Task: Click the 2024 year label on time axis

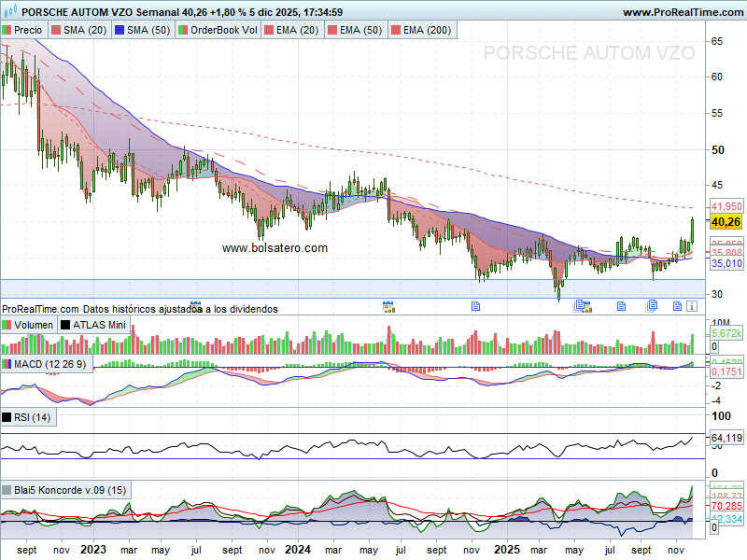Action: point(298,550)
